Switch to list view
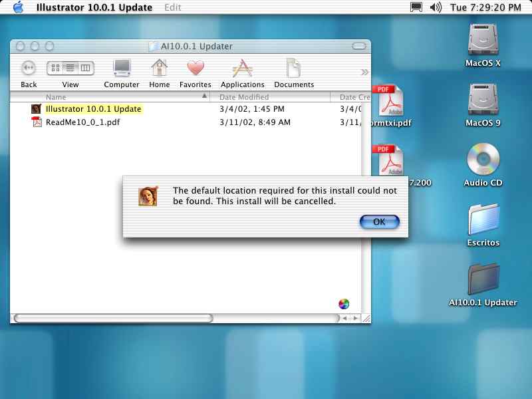The width and height of the screenshot is (532, 399). click(70, 68)
